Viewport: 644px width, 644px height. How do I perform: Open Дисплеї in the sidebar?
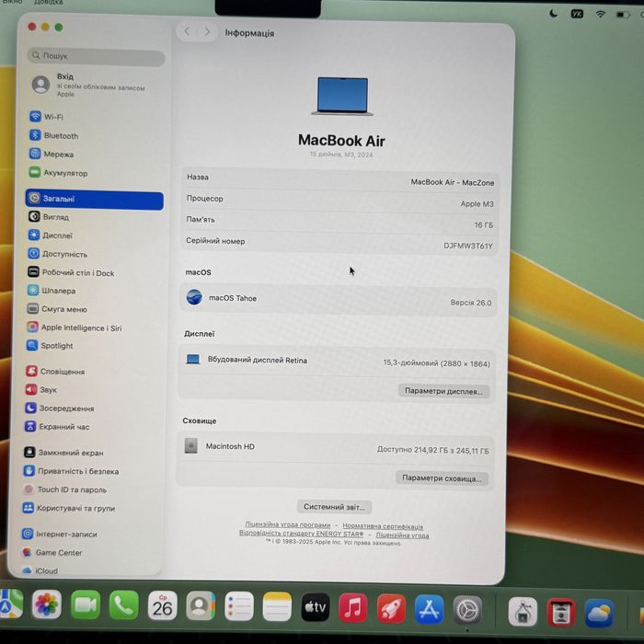click(50, 236)
